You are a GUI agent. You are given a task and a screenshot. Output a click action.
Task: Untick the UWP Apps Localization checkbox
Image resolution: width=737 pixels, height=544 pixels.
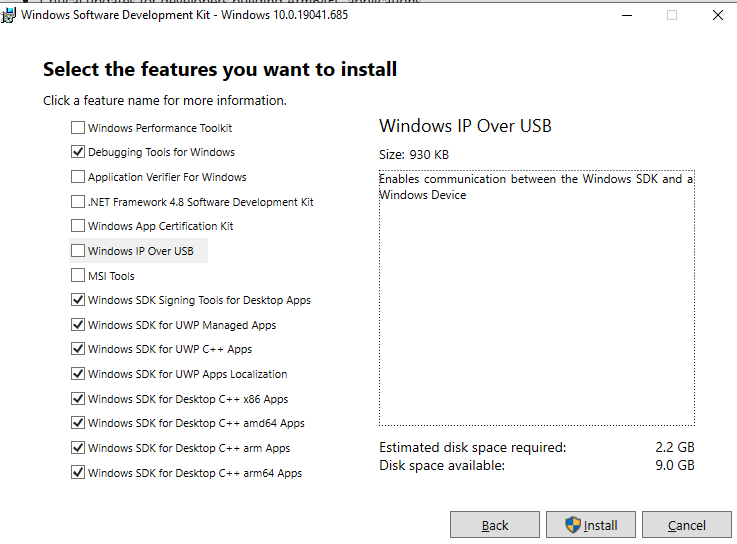(78, 374)
